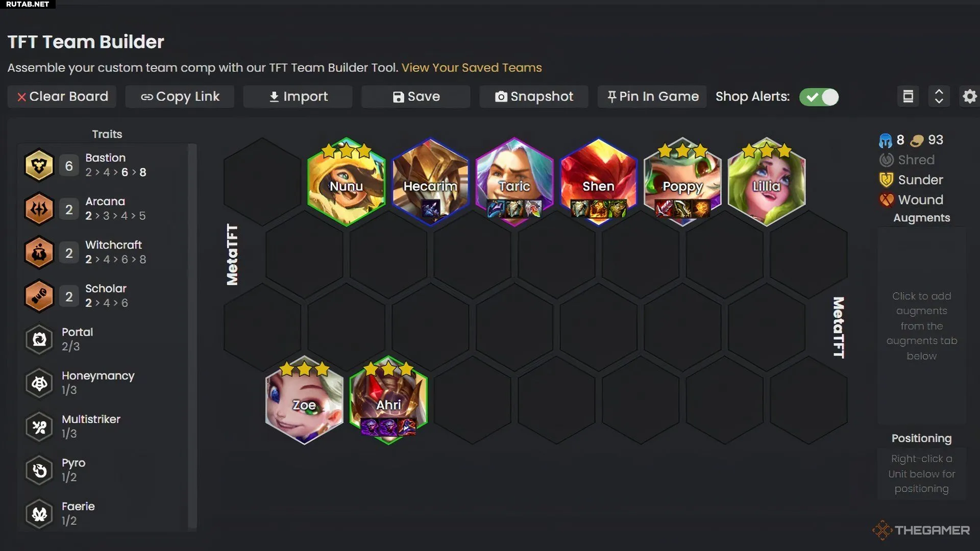The width and height of the screenshot is (980, 551).
Task: Toggle the Shop Alerts switch
Action: pyautogui.click(x=819, y=97)
